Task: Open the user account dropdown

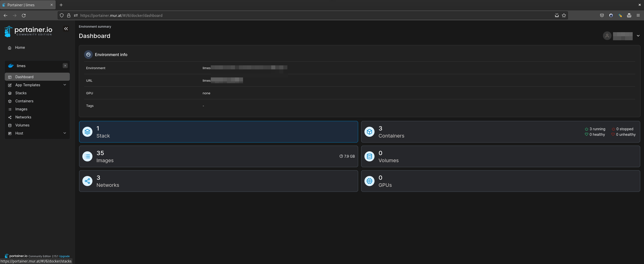Action: tap(638, 36)
